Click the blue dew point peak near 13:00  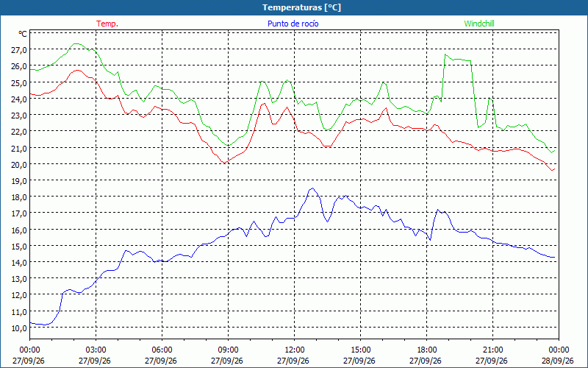click(313, 188)
